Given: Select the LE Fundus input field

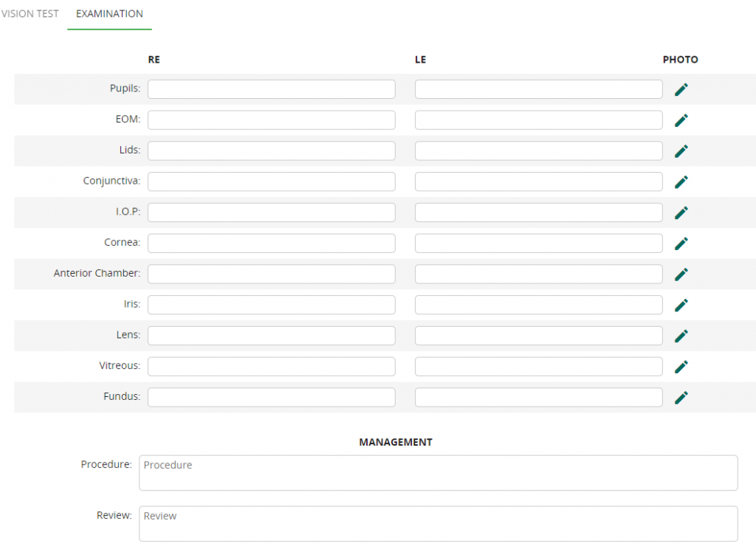Looking at the screenshot, I should [538, 398].
